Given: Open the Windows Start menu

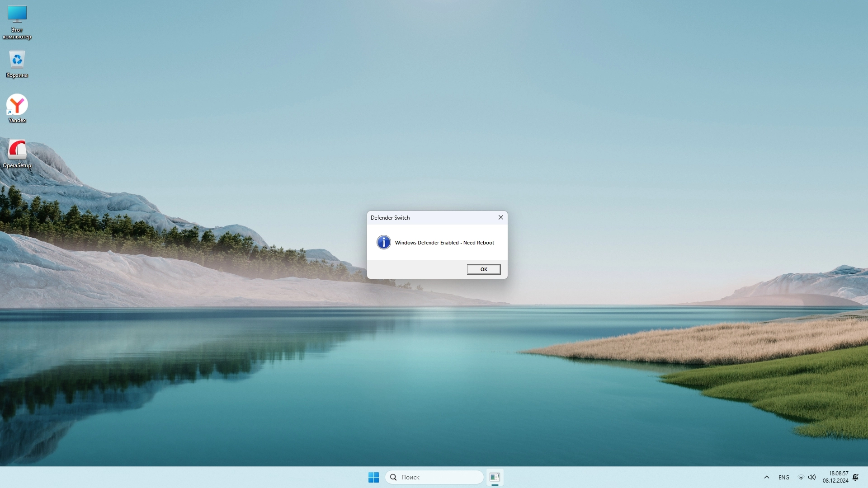Looking at the screenshot, I should coord(373,477).
